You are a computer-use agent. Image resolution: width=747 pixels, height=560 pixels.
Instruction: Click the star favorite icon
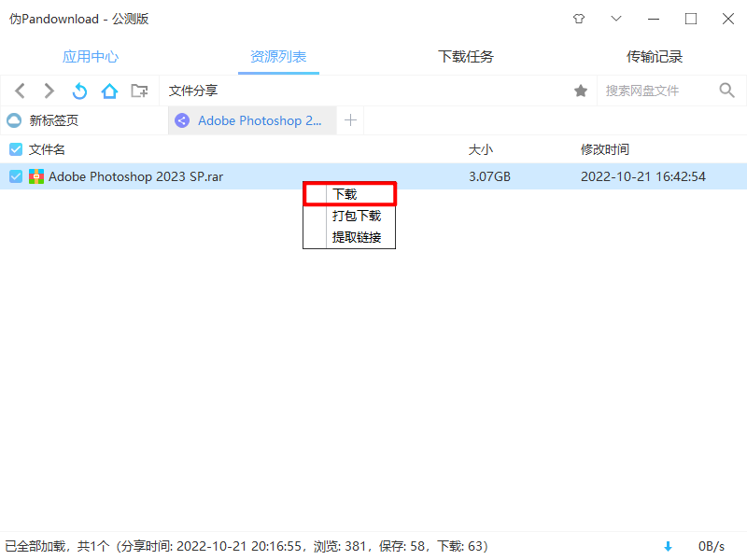(x=581, y=91)
